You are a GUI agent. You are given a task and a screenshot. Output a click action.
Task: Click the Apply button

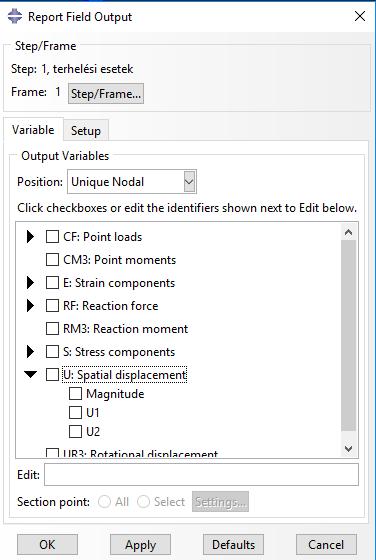coord(140,545)
